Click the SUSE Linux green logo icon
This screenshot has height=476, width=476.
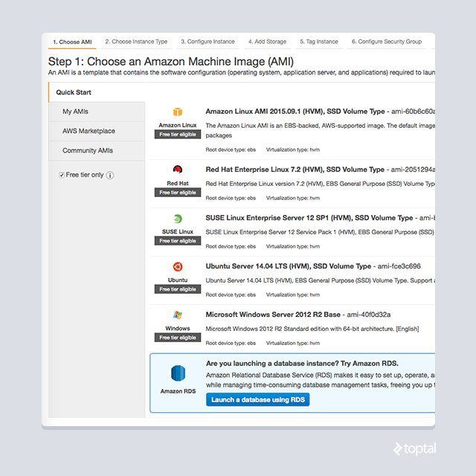178,218
